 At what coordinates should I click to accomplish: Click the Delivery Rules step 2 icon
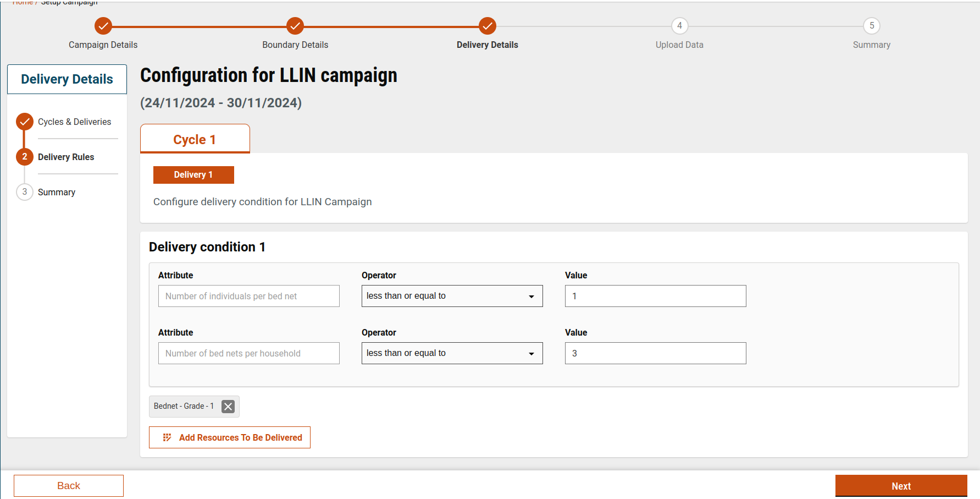pos(25,157)
